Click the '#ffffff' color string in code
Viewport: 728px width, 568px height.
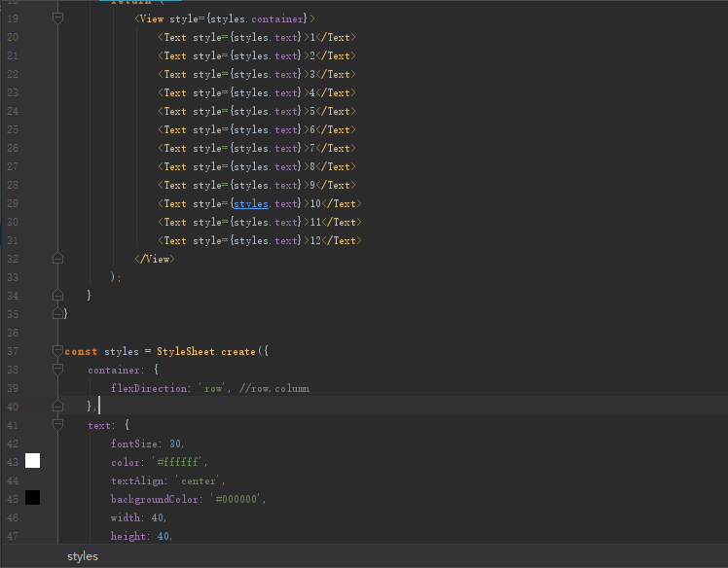point(178,462)
